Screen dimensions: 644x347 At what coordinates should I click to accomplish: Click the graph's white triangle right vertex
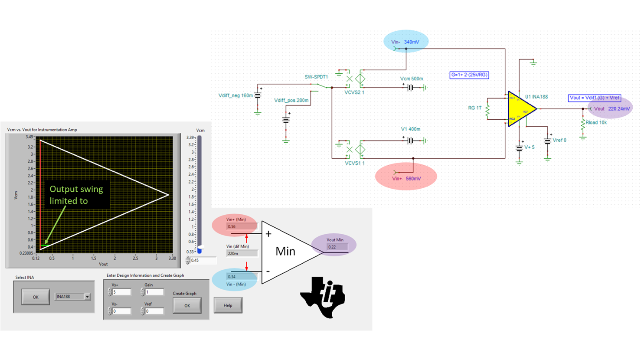tap(168, 194)
